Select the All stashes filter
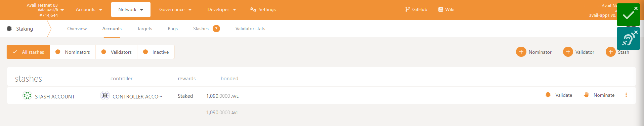Screen dimensions: 644x126 pyautogui.click(x=28, y=52)
